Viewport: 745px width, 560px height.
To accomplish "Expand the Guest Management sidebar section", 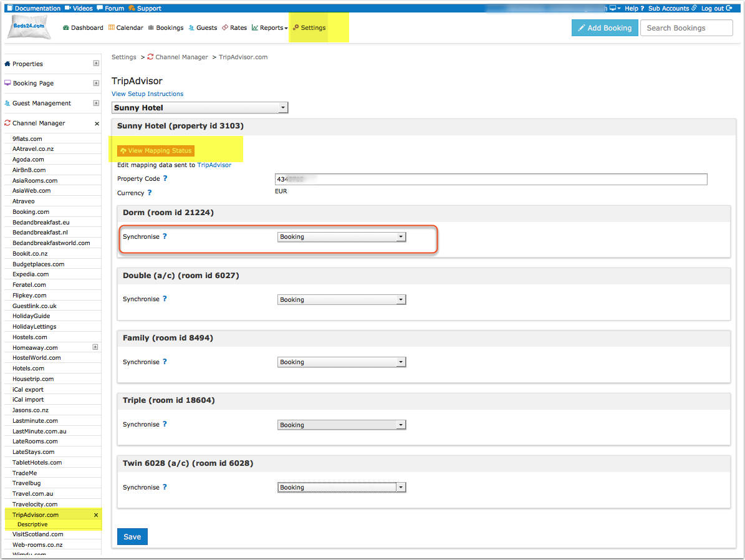I will pos(97,103).
